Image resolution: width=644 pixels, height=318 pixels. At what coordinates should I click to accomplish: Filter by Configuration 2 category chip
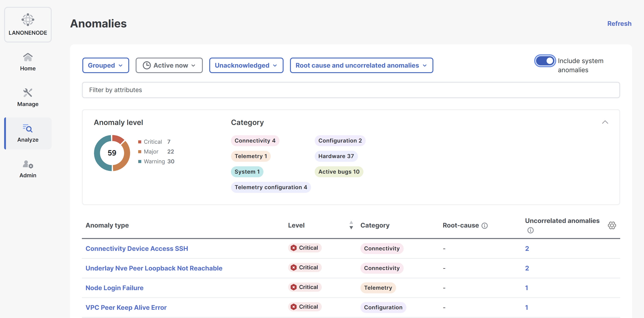click(x=340, y=141)
